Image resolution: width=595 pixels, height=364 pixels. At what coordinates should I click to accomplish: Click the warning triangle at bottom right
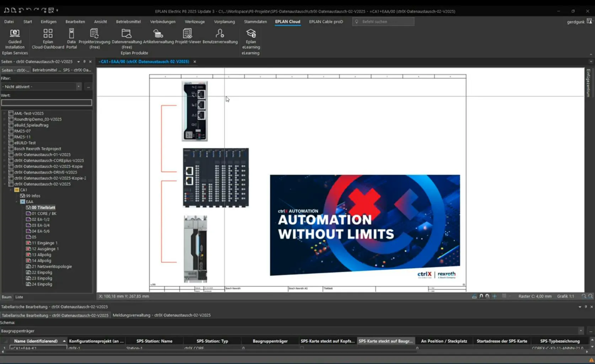coord(591,360)
